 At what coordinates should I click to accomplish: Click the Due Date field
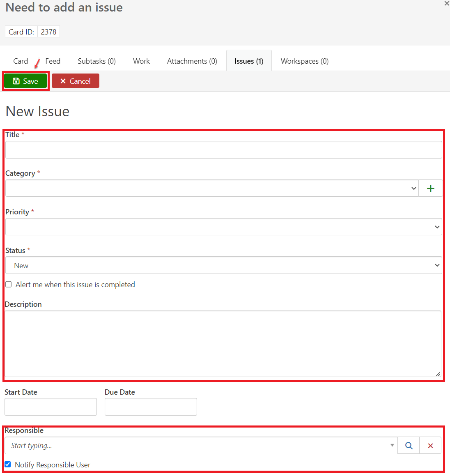pos(151,407)
